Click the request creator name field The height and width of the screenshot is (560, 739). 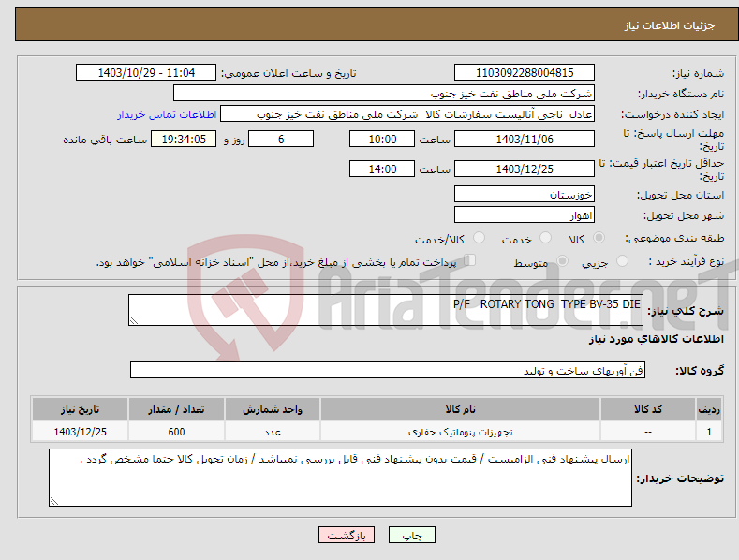pyautogui.click(x=407, y=114)
